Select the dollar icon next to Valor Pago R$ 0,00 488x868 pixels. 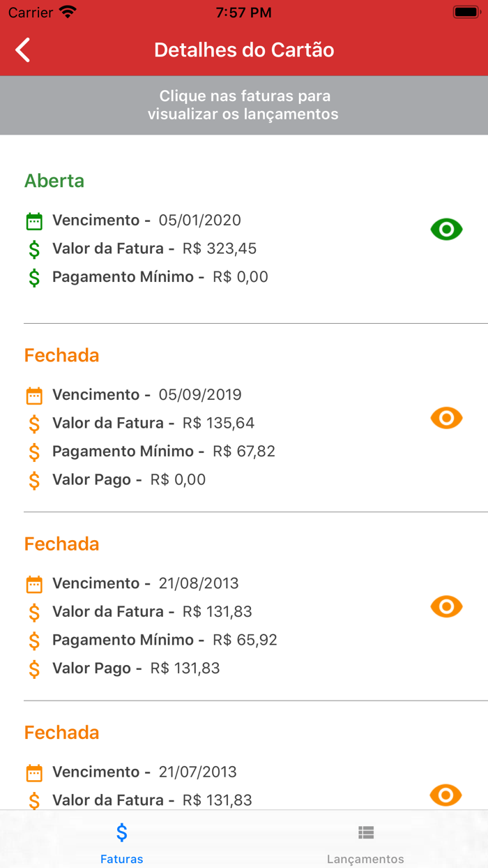click(x=33, y=479)
